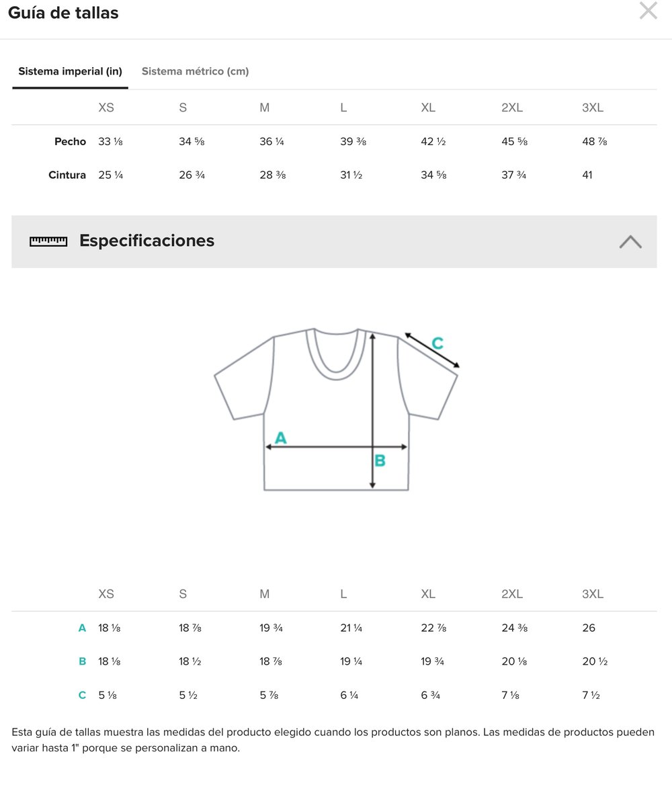Click the teal letter A on the shirt diagram
The height and width of the screenshot is (789, 672).
(x=281, y=438)
